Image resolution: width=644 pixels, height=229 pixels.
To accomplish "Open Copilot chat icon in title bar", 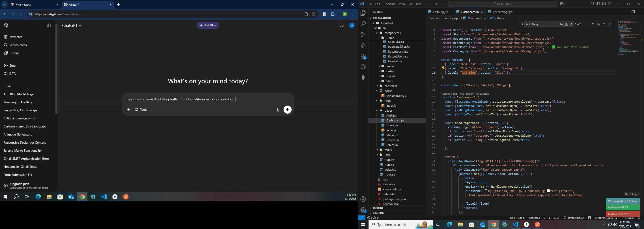I will pos(561,4).
